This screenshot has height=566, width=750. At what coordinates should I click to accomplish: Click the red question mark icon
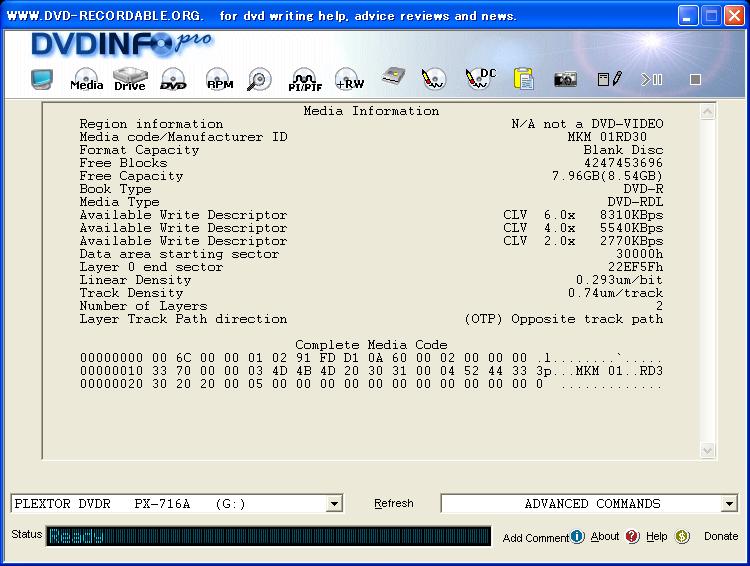(x=632, y=536)
